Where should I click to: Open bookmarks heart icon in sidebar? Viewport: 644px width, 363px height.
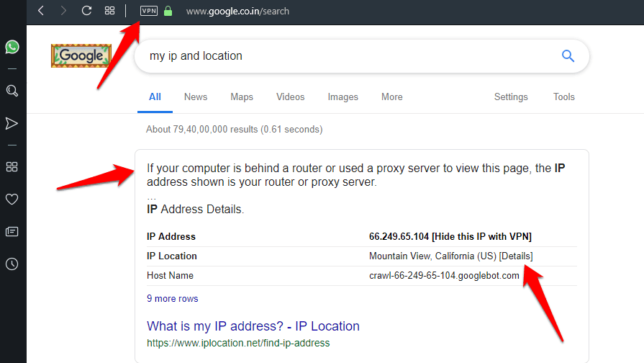click(12, 200)
